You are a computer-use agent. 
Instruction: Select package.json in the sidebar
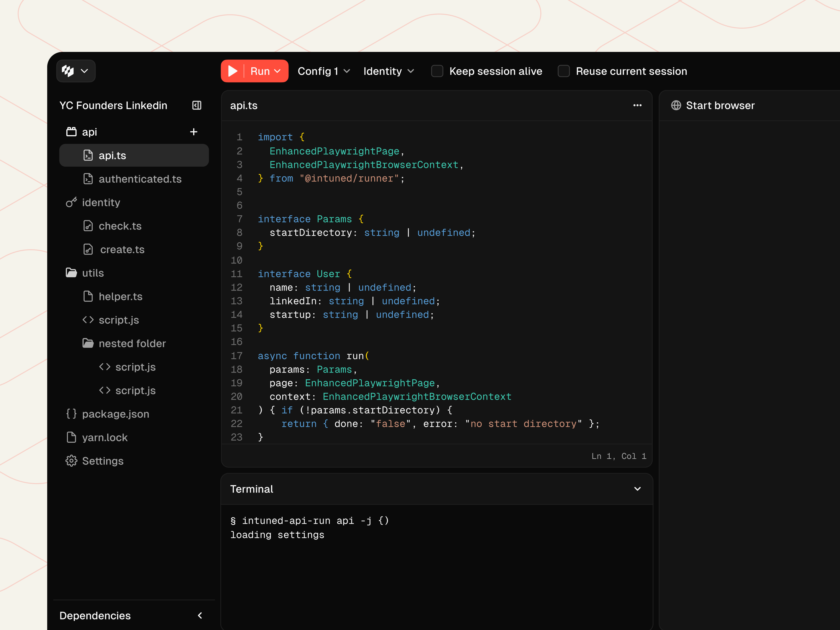tap(115, 414)
